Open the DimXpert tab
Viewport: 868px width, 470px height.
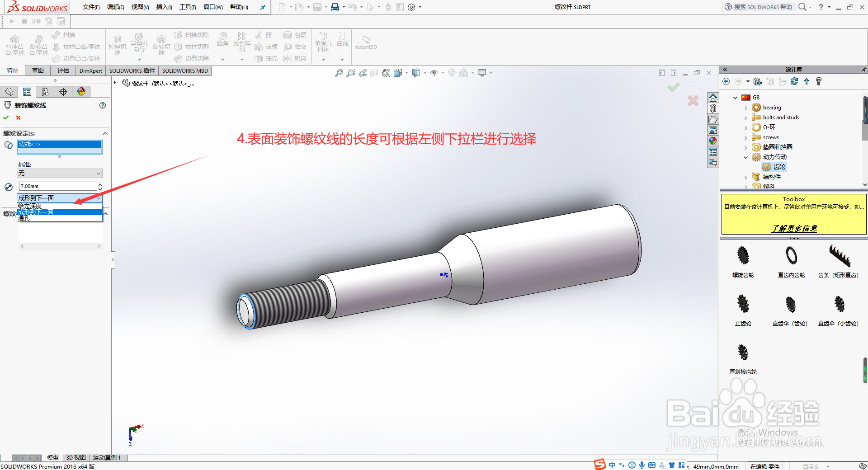91,70
